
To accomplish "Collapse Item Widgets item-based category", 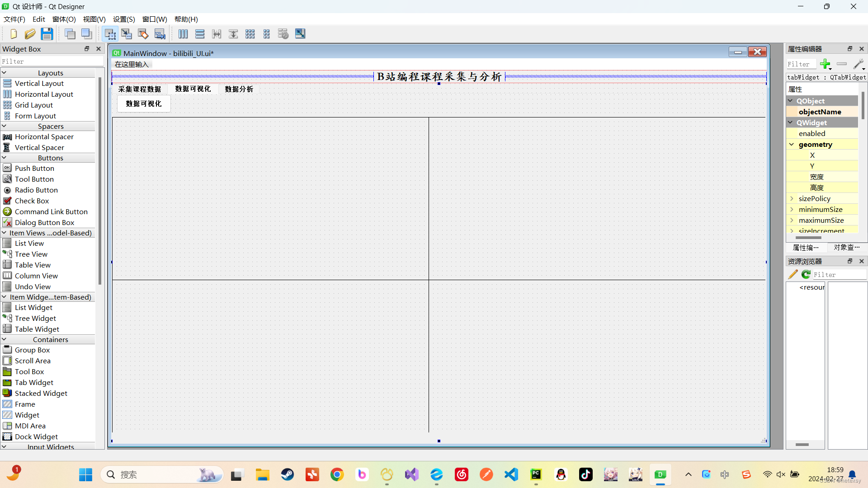I will pos(4,297).
